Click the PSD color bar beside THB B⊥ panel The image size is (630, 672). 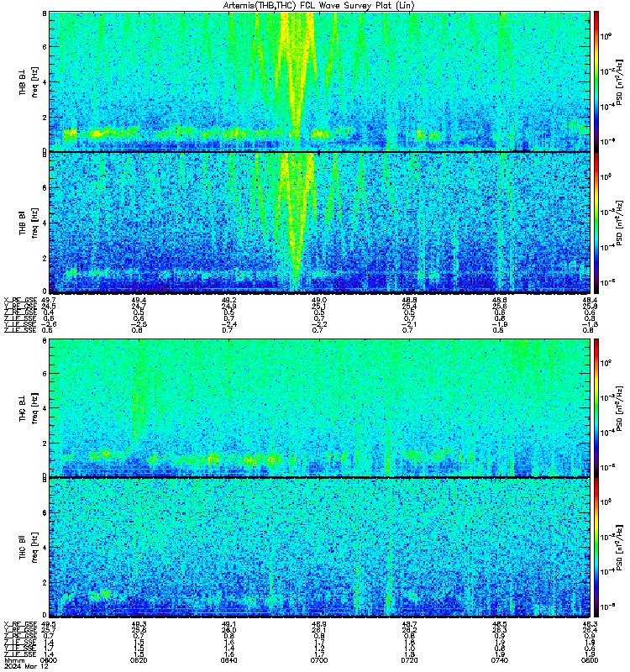click(596, 81)
